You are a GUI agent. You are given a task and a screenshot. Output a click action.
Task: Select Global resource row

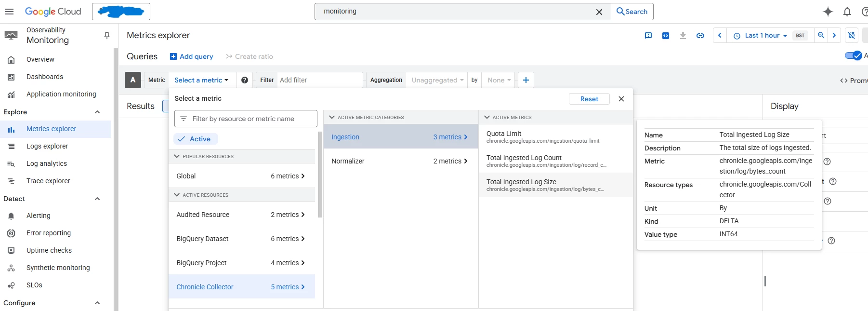[242, 176]
